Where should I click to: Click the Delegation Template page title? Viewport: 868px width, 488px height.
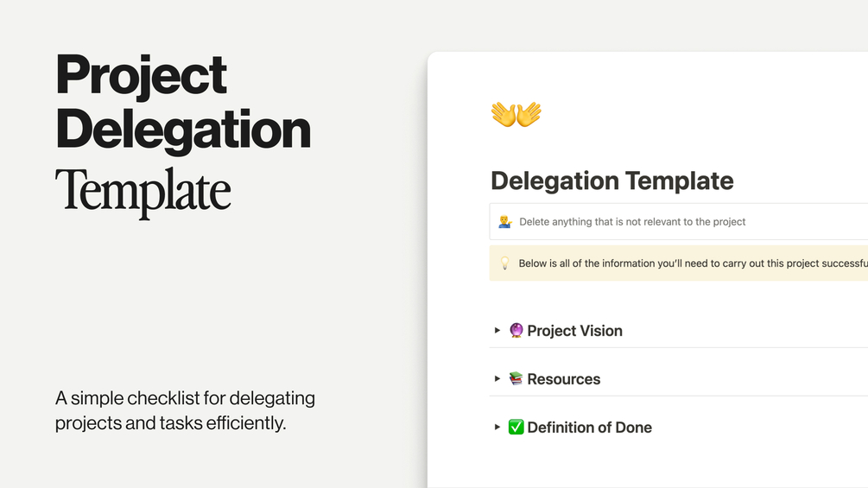coord(611,181)
